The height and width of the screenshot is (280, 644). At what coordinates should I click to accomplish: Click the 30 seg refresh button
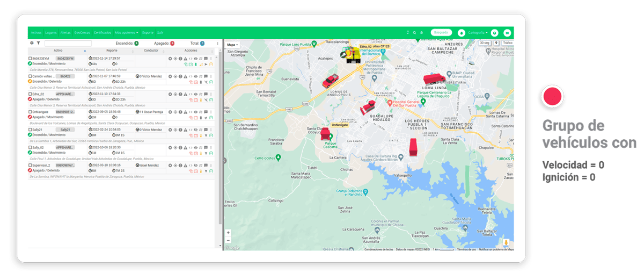(x=485, y=43)
